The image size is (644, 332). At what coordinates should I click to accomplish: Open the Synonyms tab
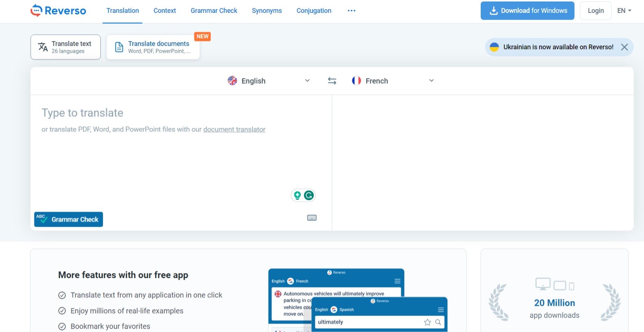point(267,11)
